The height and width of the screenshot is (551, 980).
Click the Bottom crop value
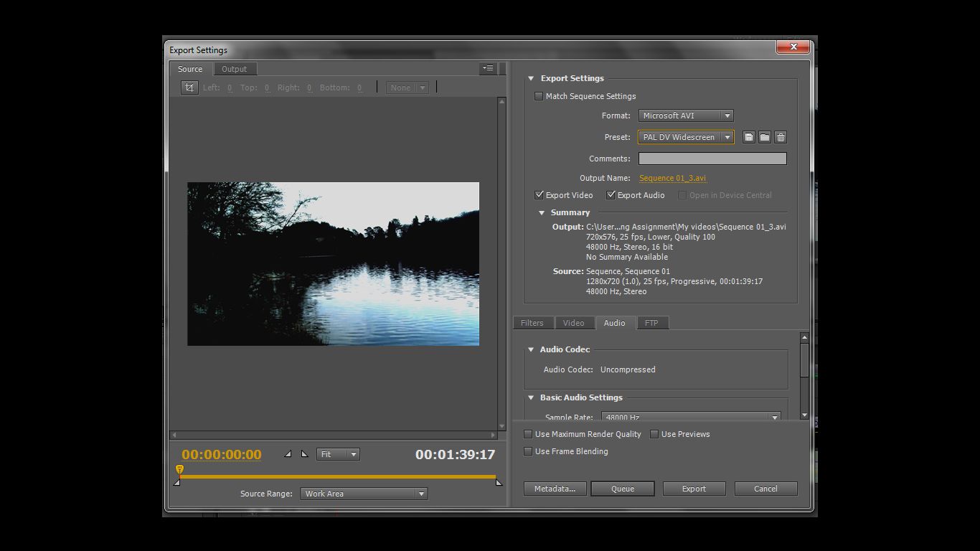click(359, 88)
